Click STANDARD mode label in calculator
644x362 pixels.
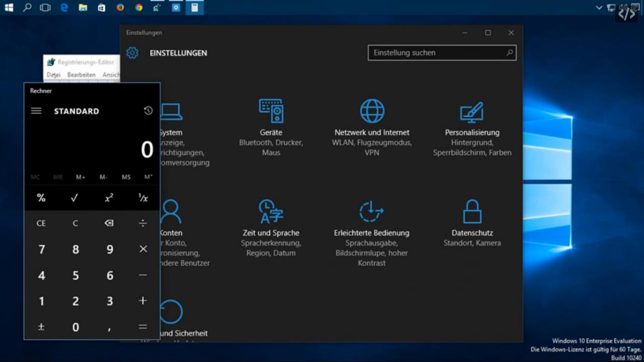(x=76, y=111)
